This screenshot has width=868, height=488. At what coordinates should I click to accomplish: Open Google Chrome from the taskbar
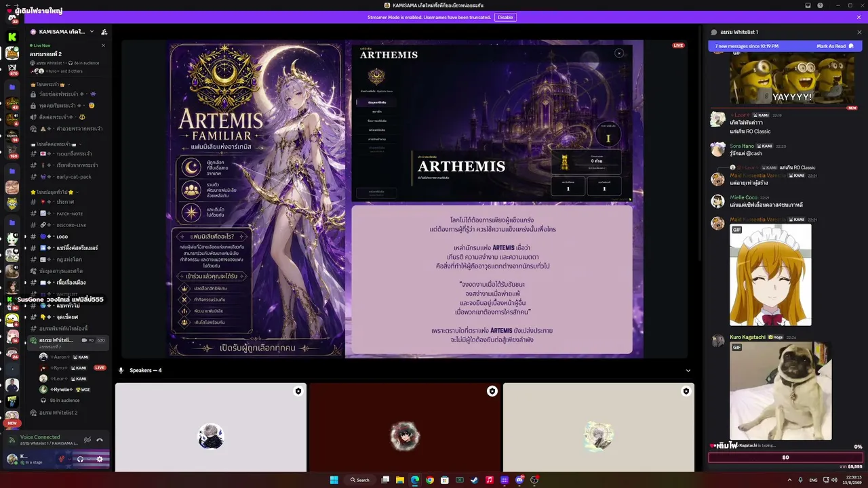click(x=430, y=480)
